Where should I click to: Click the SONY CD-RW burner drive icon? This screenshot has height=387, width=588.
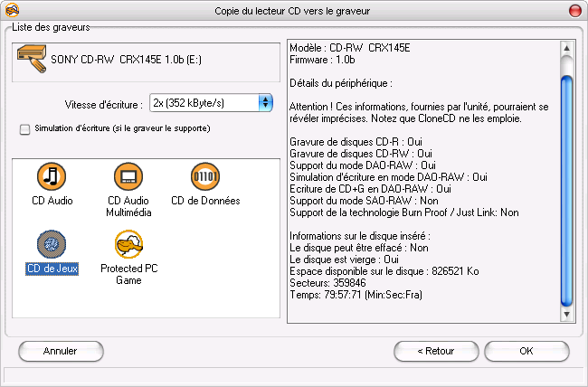(x=32, y=59)
